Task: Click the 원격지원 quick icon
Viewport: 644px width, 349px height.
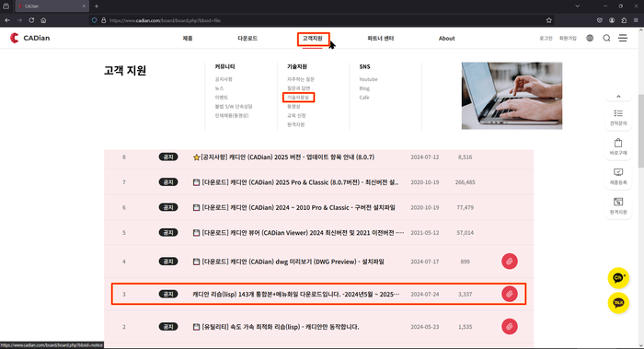Action: pyautogui.click(x=618, y=206)
